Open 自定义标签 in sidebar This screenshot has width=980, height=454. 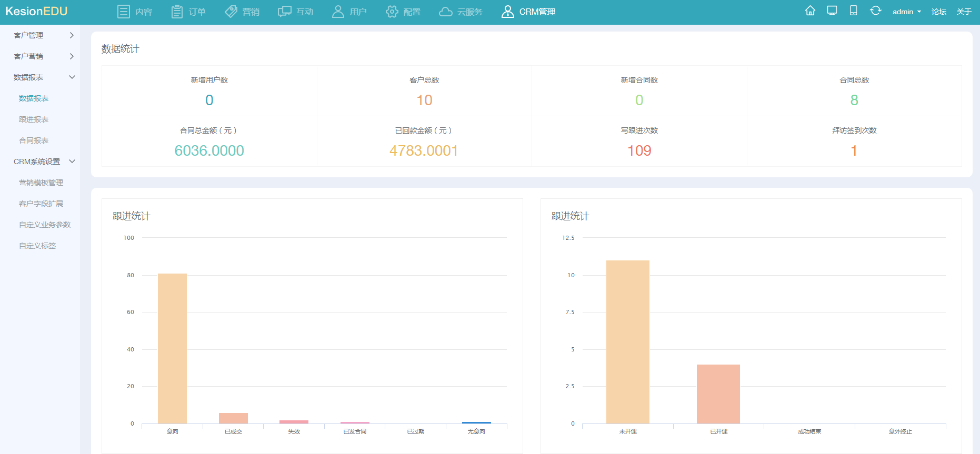37,246
